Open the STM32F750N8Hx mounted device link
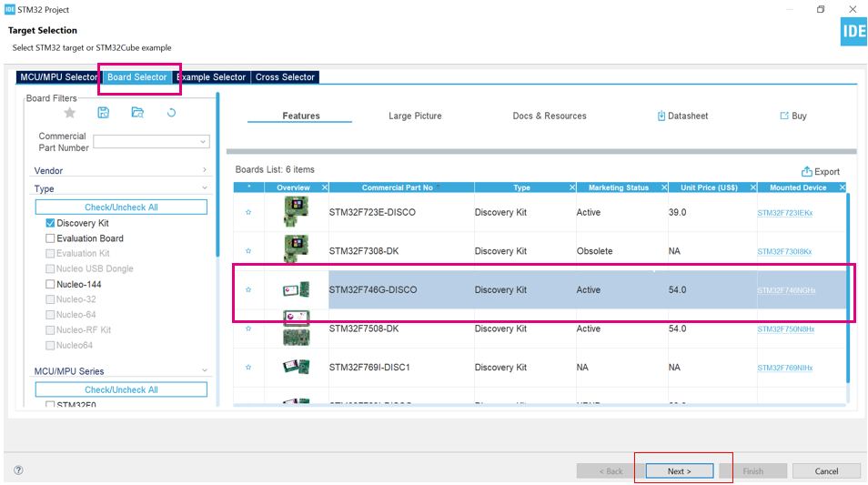Viewport: 868px width, 485px height. click(785, 328)
